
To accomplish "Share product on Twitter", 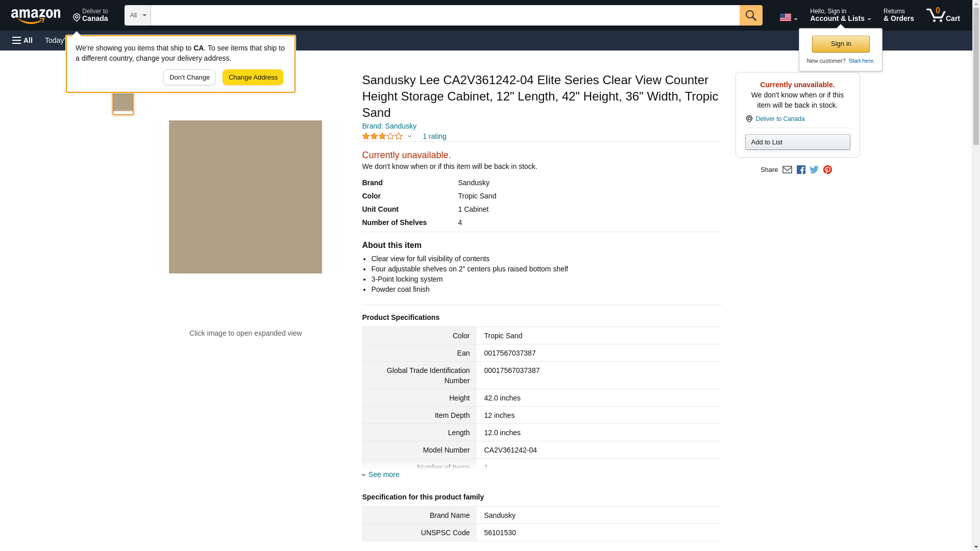I will coord(814,170).
